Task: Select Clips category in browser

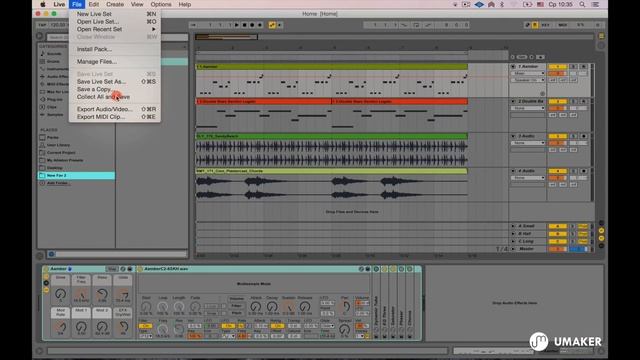Action: (x=52, y=107)
